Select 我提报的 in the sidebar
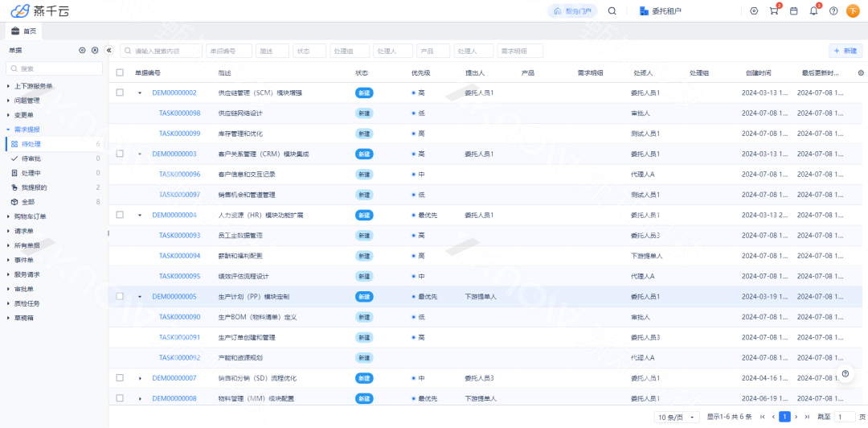The width and height of the screenshot is (868, 428). pos(34,187)
